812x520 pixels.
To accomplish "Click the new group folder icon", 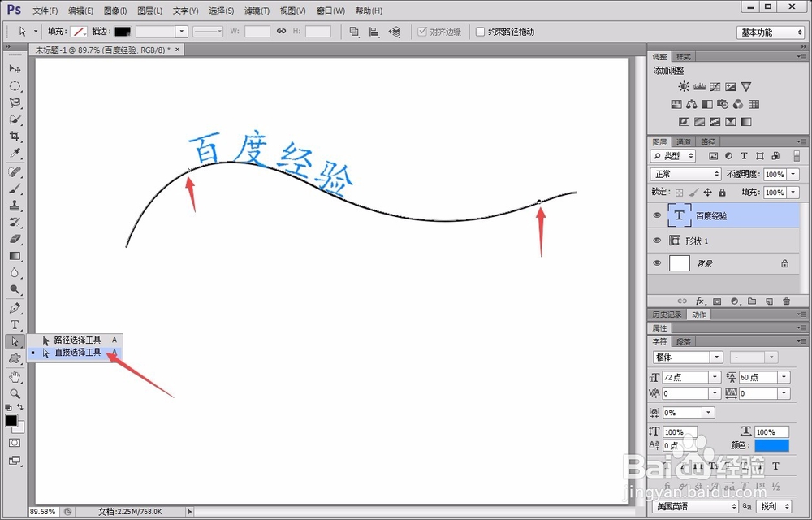I will (x=752, y=301).
